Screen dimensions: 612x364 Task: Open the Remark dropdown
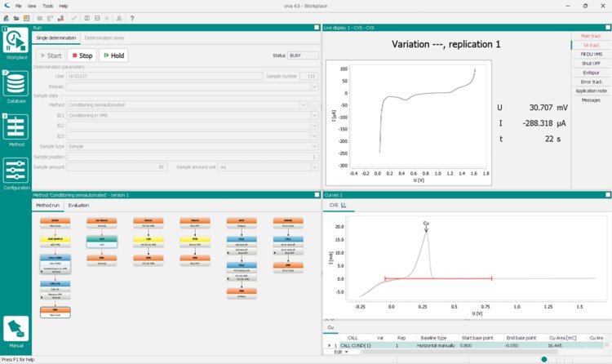[314, 87]
